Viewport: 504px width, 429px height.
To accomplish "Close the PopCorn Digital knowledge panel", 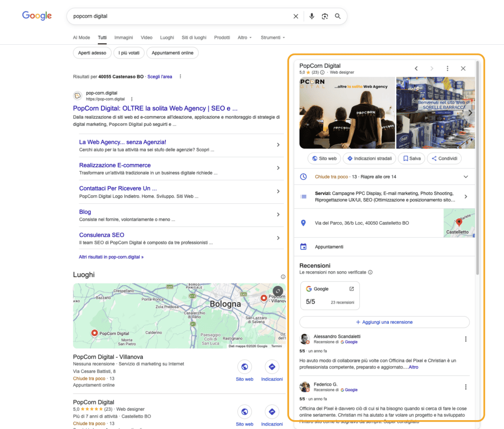I will (x=463, y=68).
